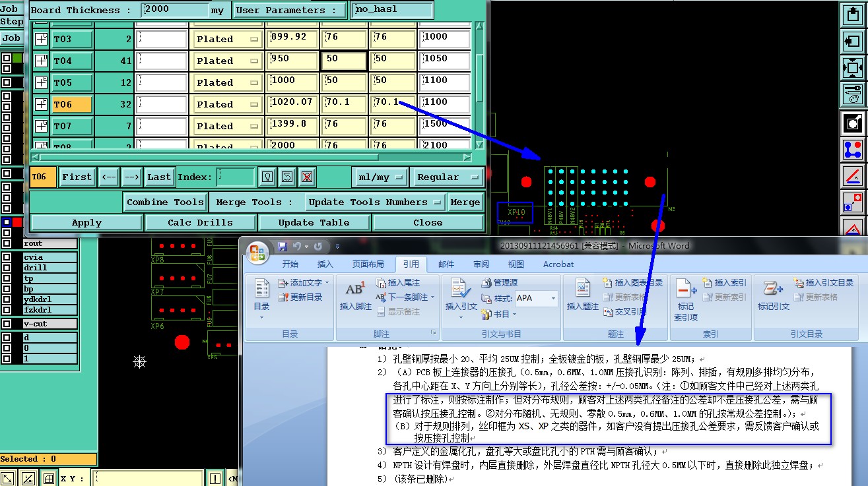
Task: Toggle the ydkdrl layer checkbox
Action: click(7, 299)
